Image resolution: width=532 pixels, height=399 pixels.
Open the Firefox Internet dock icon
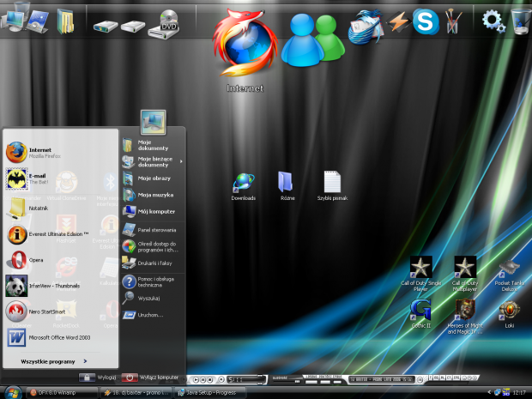point(245,42)
